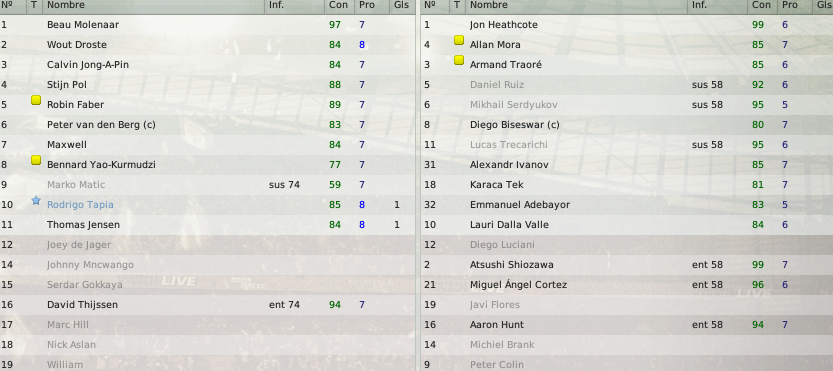Sort left team by Con column header

click(x=338, y=5)
